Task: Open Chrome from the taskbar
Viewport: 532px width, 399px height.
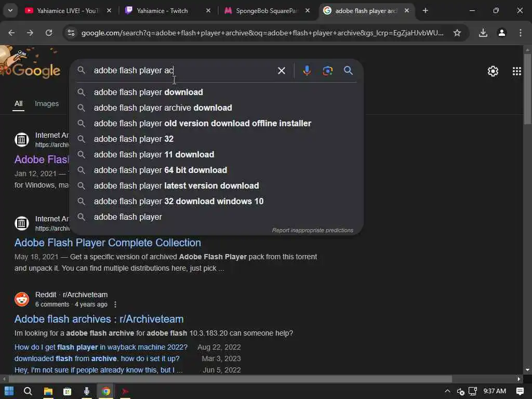Action: point(106,391)
